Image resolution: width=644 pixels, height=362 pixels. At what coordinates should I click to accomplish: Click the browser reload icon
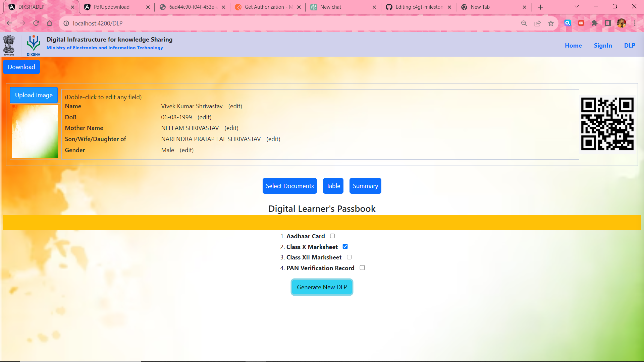(x=36, y=23)
